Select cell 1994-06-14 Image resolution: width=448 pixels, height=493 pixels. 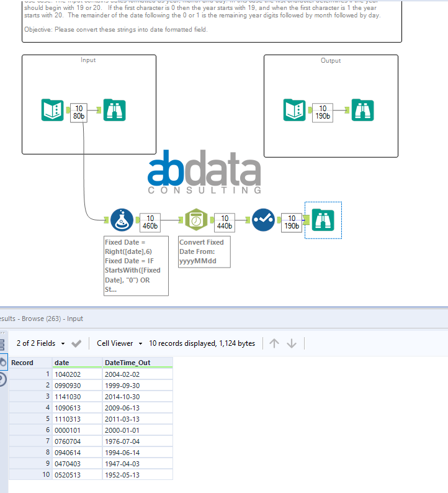click(x=138, y=453)
